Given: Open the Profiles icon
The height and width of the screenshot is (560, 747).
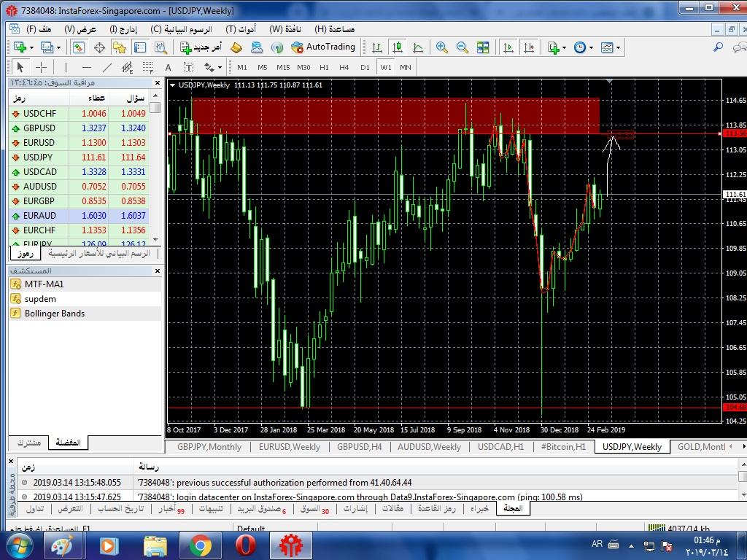Looking at the screenshot, I should pos(46,47).
